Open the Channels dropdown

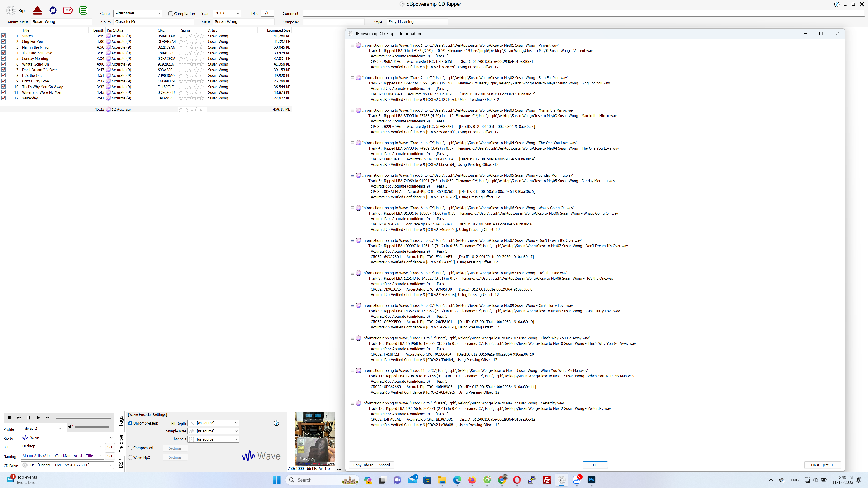213,439
